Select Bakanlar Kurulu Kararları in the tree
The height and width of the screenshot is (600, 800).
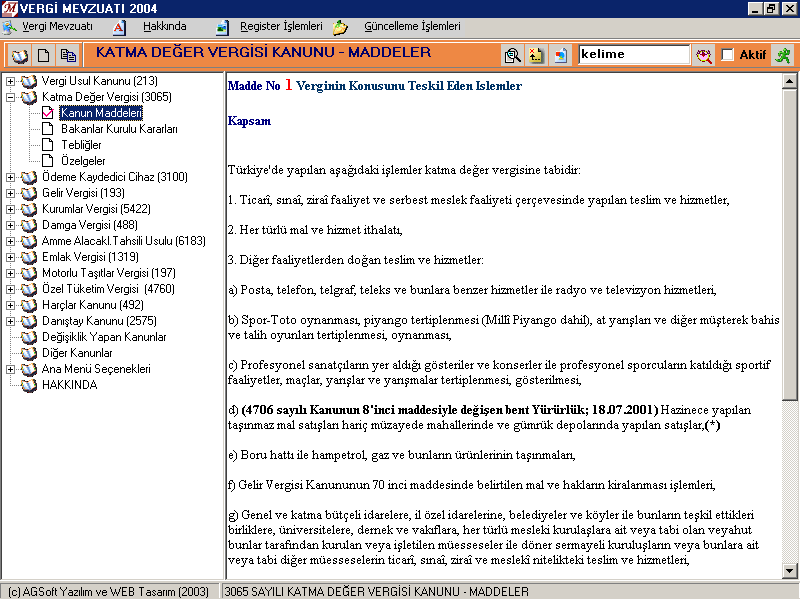[x=119, y=129]
